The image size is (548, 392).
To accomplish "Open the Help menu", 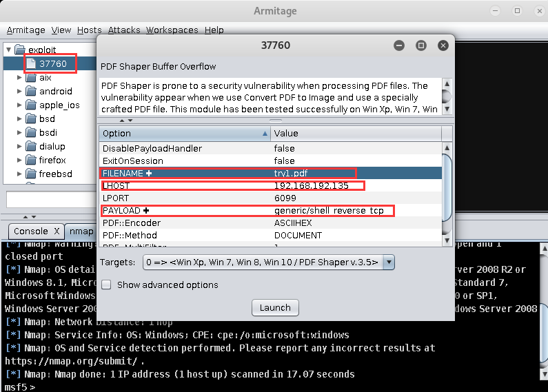I will (214, 30).
